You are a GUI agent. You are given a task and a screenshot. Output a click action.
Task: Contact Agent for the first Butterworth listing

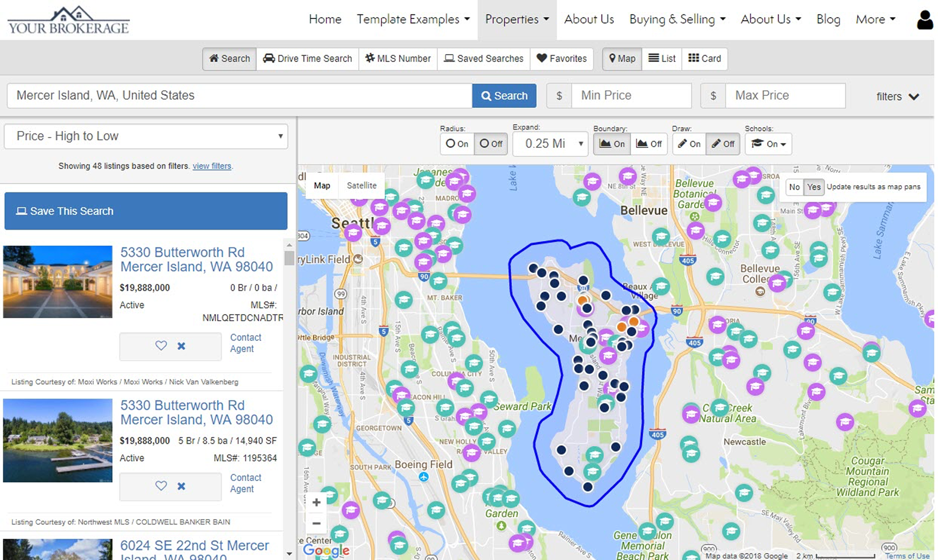pos(245,343)
